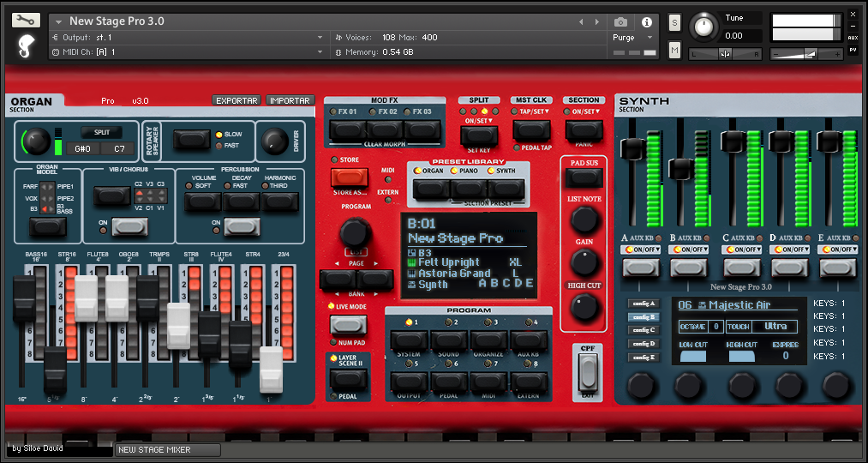
Task: Click the organ SPLIT button
Action: 101,133
